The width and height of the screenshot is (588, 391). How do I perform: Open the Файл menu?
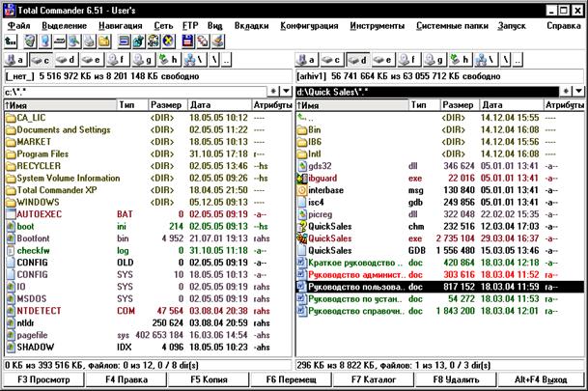pyautogui.click(x=18, y=25)
